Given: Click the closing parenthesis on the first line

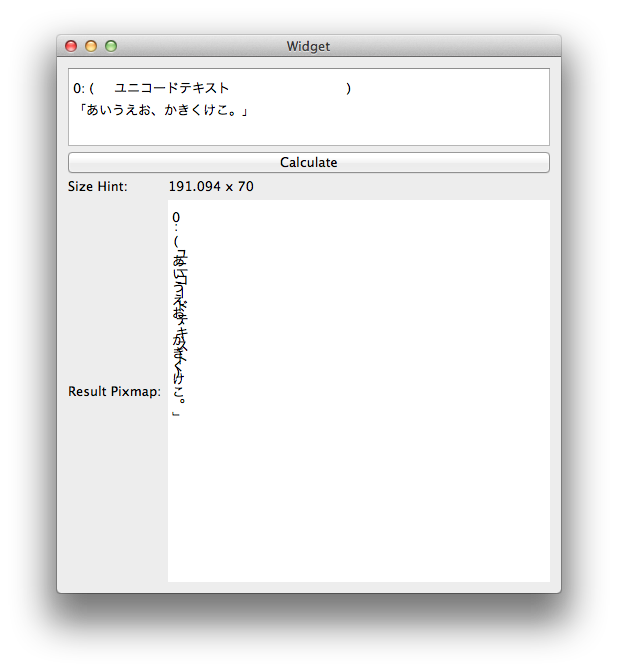Looking at the screenshot, I should (x=348, y=88).
